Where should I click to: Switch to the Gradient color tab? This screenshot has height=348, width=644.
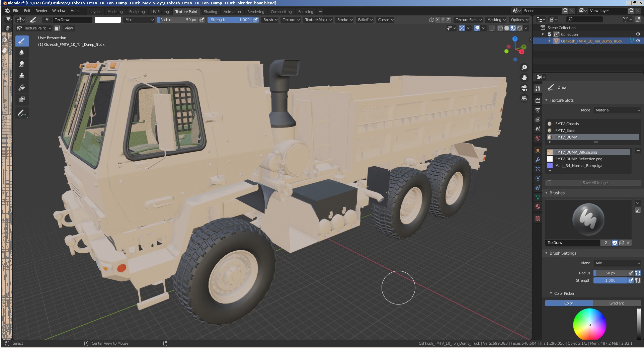click(x=617, y=303)
